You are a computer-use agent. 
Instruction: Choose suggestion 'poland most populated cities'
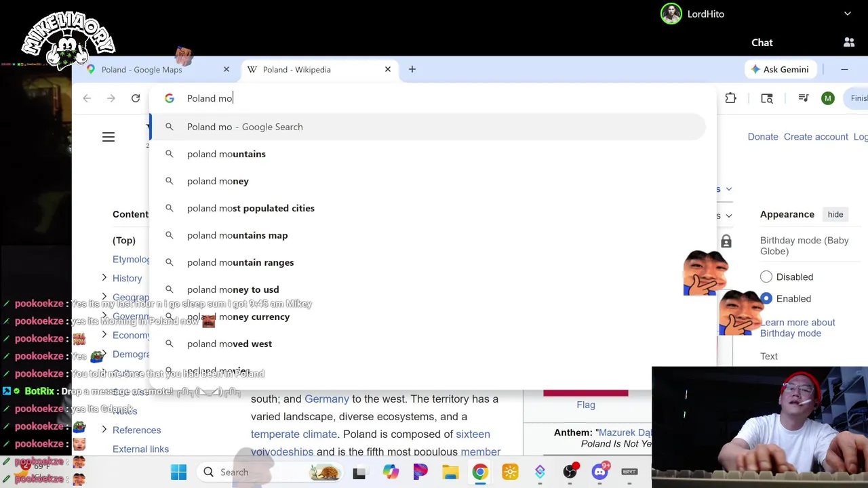coord(427,208)
